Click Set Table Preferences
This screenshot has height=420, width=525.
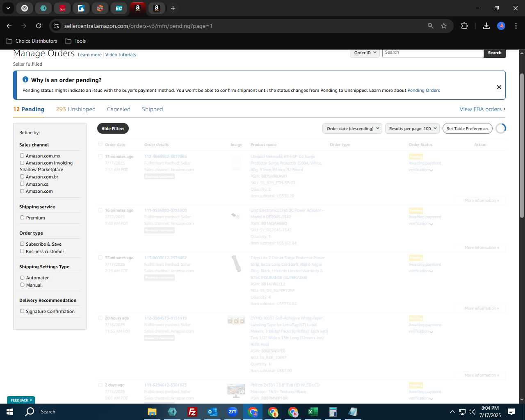coord(468,128)
